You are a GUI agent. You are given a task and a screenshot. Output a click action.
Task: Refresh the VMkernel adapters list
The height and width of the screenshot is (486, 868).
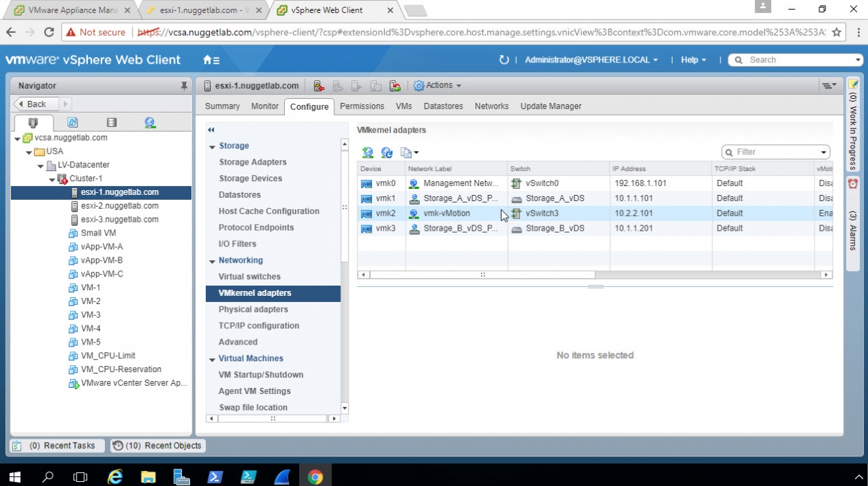pos(387,152)
